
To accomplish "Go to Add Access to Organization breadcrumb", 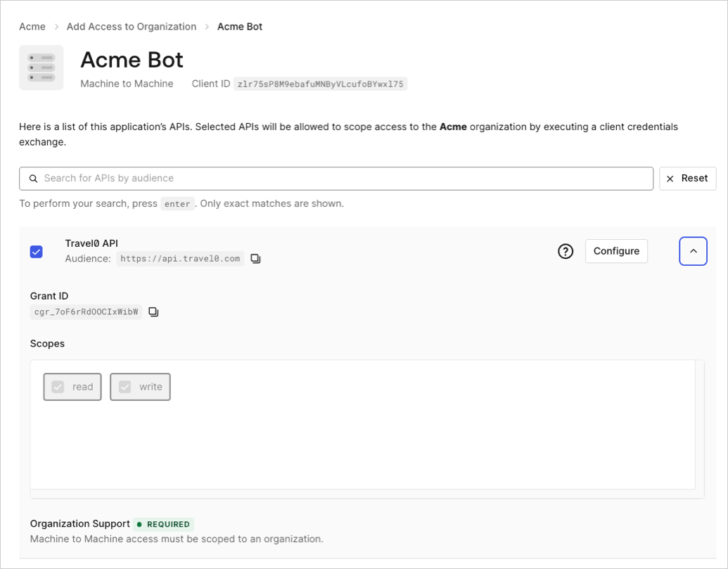I will tap(132, 27).
